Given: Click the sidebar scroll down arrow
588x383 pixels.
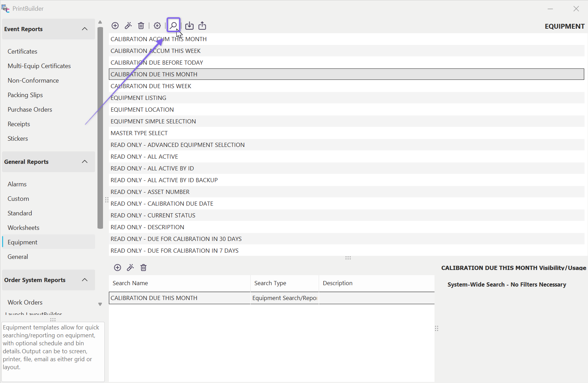Looking at the screenshot, I should 100,304.
